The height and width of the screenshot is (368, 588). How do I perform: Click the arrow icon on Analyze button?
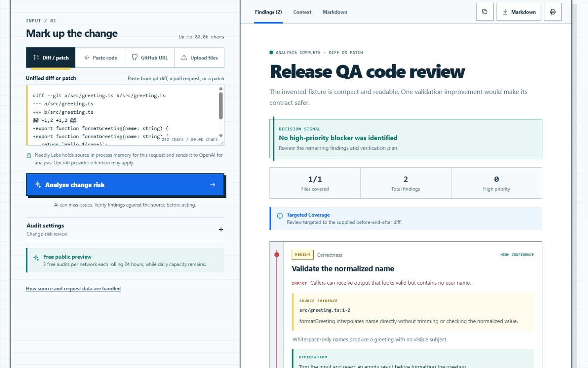(x=212, y=185)
